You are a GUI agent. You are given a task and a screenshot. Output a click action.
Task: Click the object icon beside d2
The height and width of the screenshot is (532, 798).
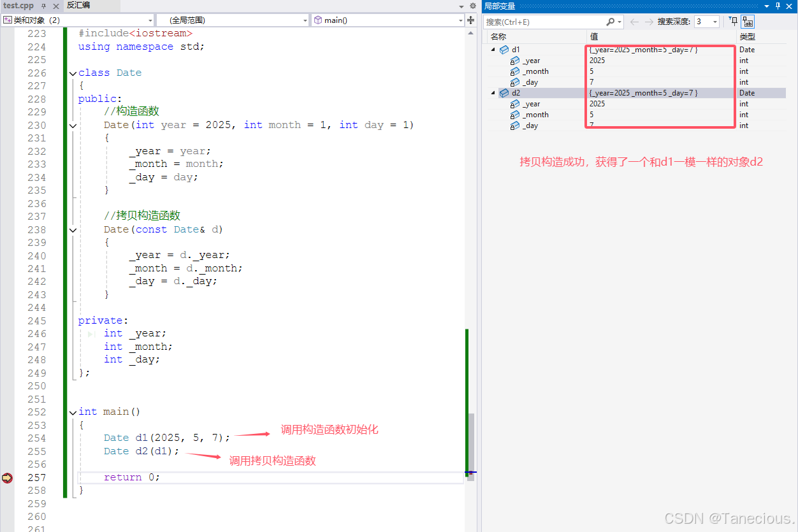(x=504, y=93)
